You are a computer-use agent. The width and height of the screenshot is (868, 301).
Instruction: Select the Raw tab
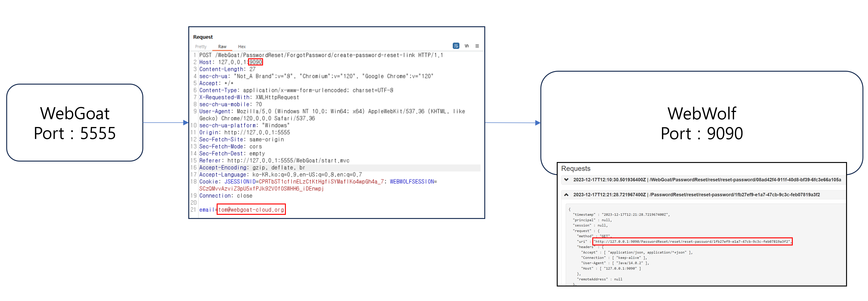pos(222,47)
